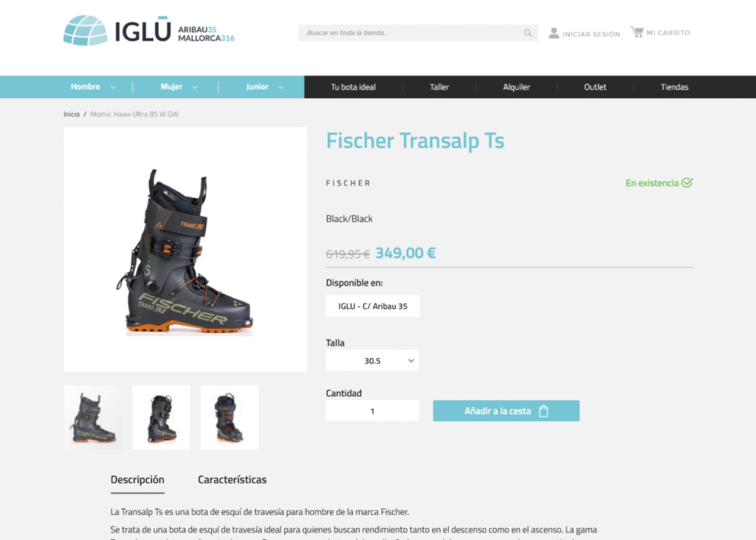Click the bag icon on add button
Viewport: 756px width, 540px height.
(x=544, y=411)
